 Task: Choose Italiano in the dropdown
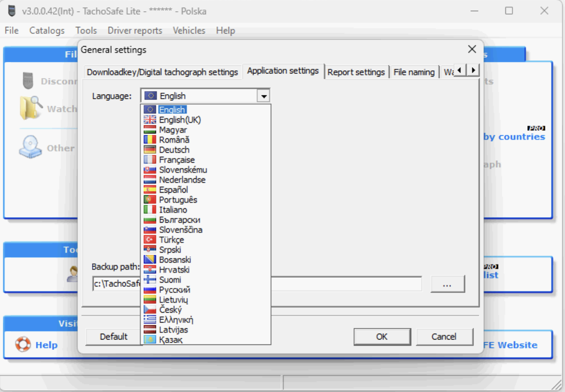[205, 210]
